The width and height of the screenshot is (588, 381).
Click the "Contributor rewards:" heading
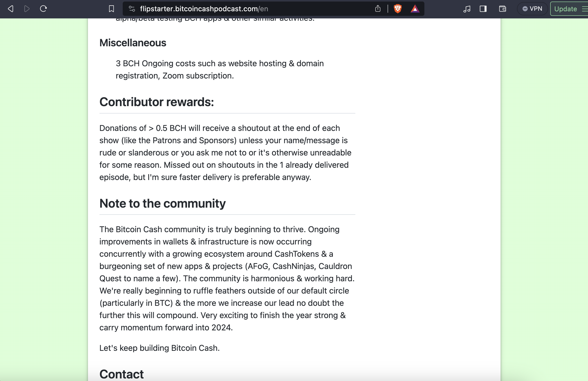[x=156, y=102]
